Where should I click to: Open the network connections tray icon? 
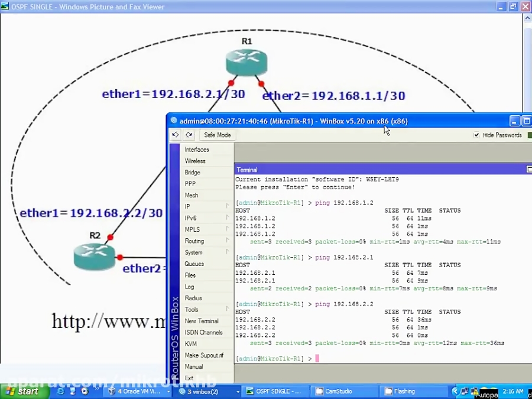465,391
